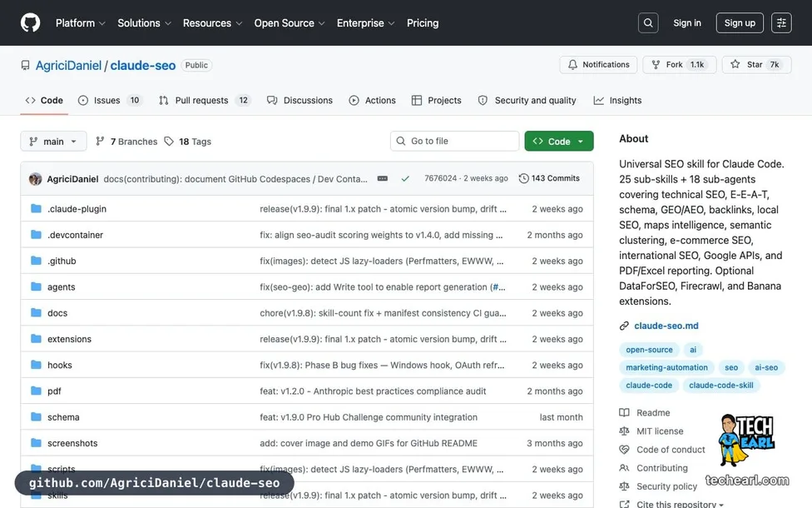The height and width of the screenshot is (508, 812).
Task: Click the extensions folder icon
Action: point(36,338)
